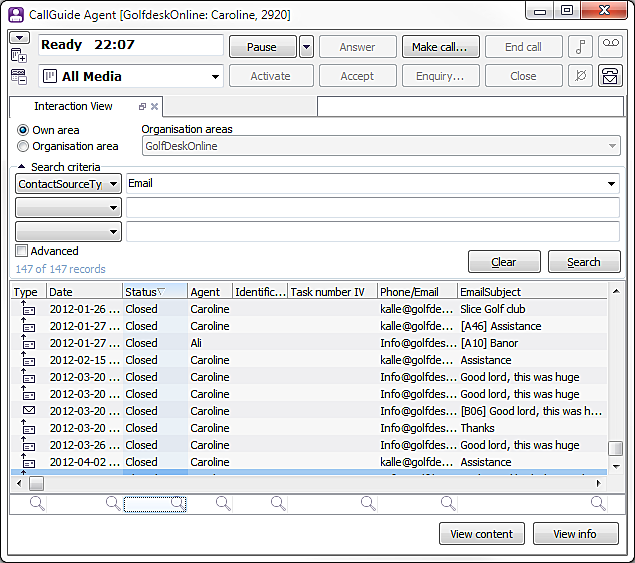Click the table scroll right arrow
Viewport: 635px width, 563px height.
598,483
